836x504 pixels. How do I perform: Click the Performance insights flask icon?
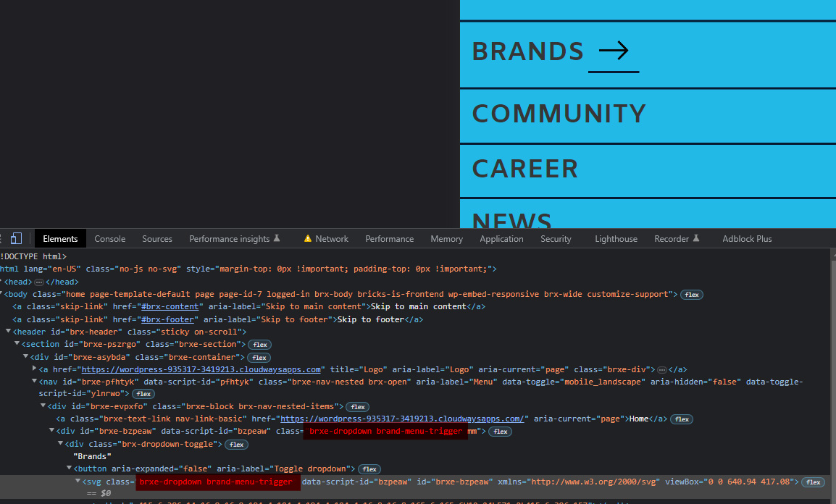click(276, 239)
